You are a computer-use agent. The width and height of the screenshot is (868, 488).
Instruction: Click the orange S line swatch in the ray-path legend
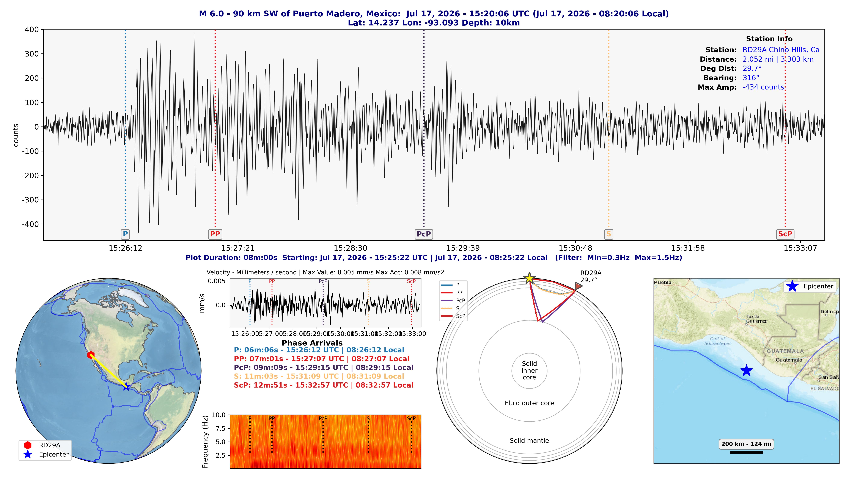[x=447, y=308]
